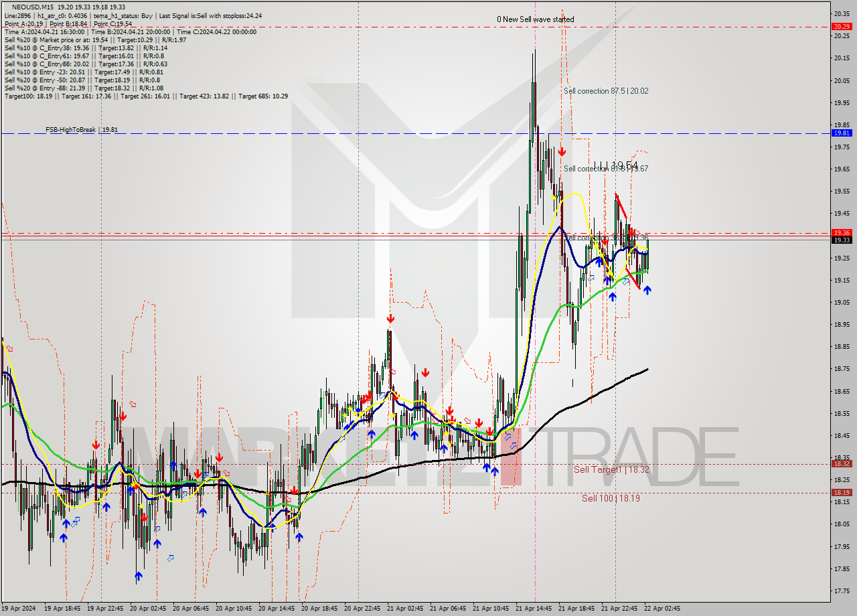This screenshot has height=616, width=857.
Task: Select the '20 Apr 22:45' time label
Action: [363, 609]
